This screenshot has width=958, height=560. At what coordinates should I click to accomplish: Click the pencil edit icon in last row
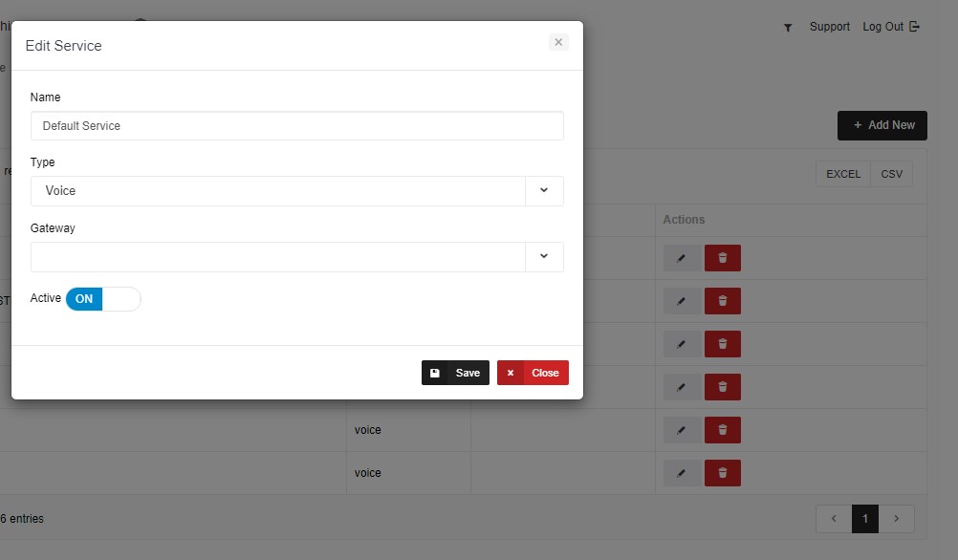[x=681, y=473]
